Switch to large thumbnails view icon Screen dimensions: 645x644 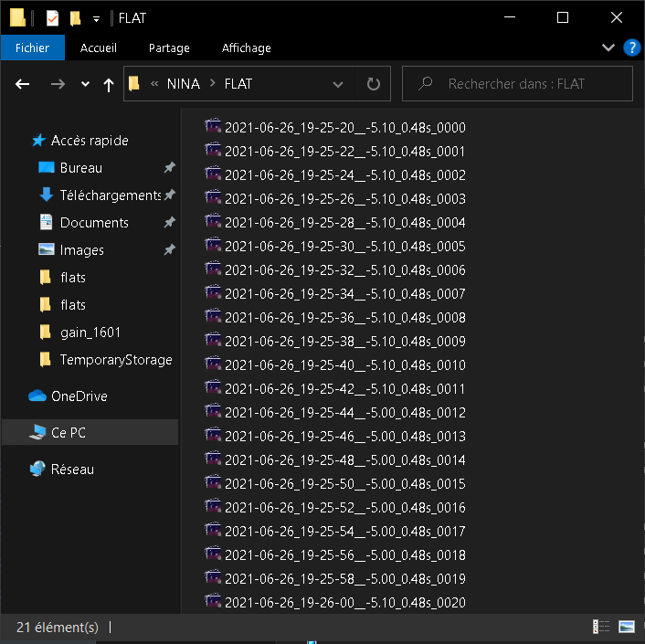tap(627, 627)
